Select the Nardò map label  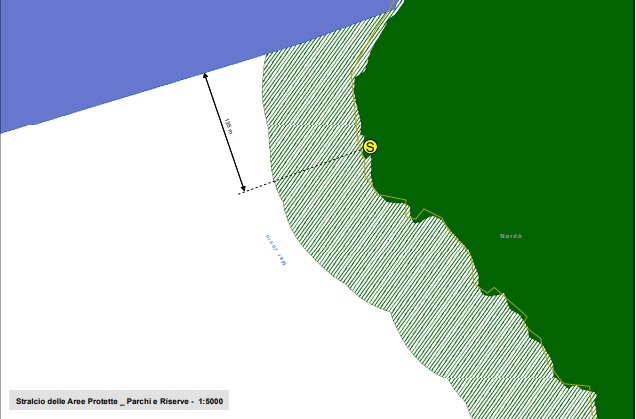point(511,236)
